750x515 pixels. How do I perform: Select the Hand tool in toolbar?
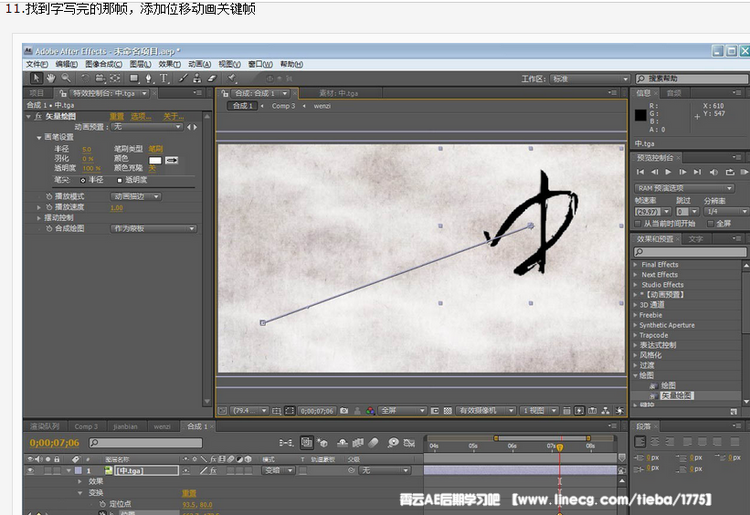point(52,78)
